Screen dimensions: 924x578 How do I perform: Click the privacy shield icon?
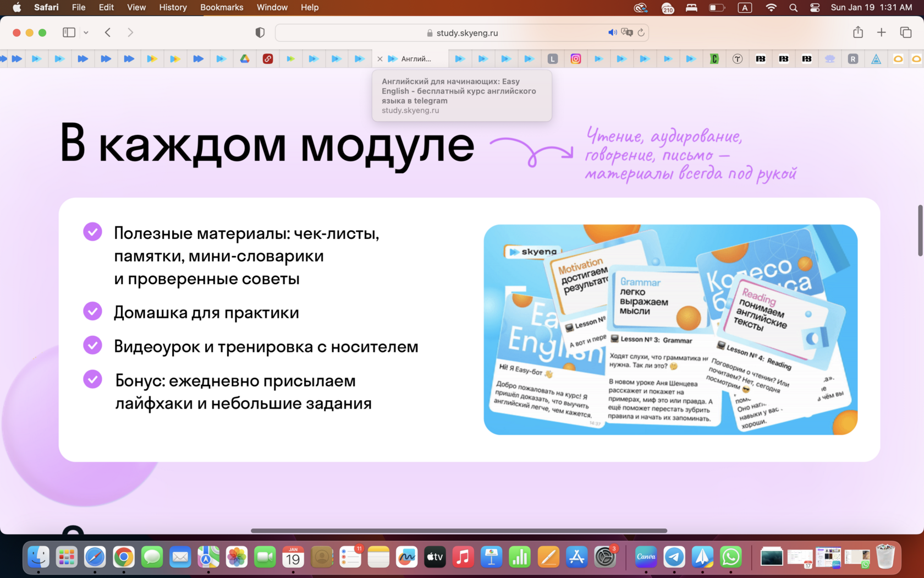pyautogui.click(x=260, y=32)
